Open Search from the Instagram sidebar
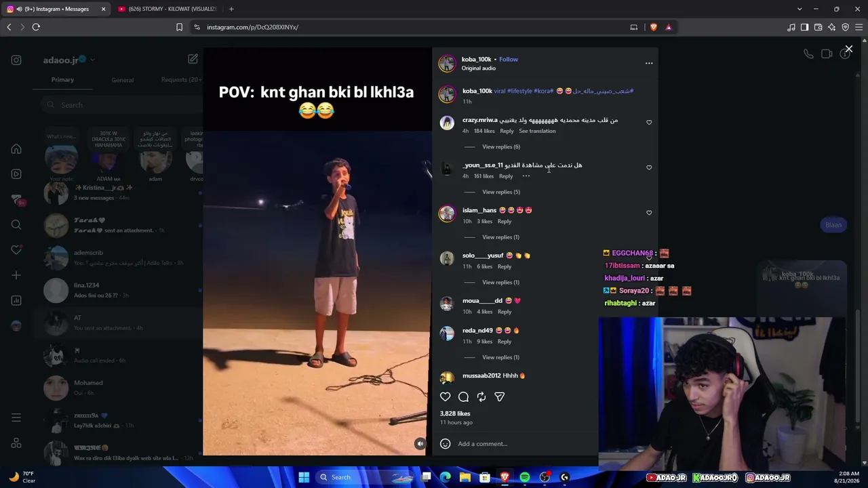 pyautogui.click(x=16, y=225)
